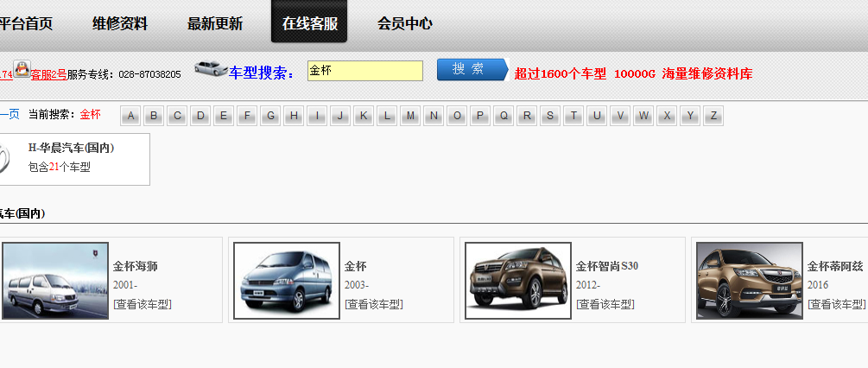Filter brands by letter Q
The width and height of the screenshot is (868, 368).
point(504,117)
